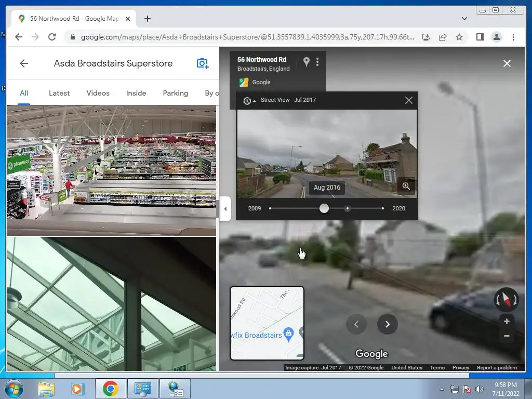Click the Terms link
532x399 pixels.
pyautogui.click(x=437, y=368)
